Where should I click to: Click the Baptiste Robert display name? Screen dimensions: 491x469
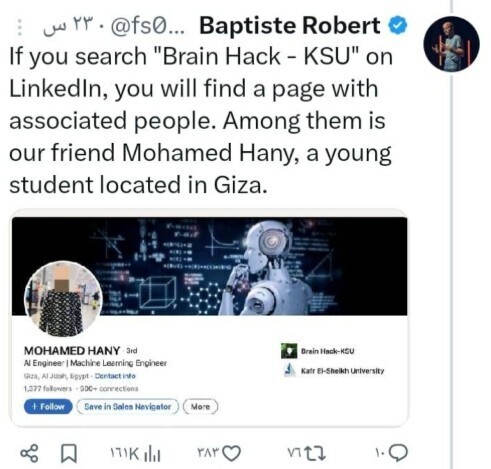coord(290,26)
